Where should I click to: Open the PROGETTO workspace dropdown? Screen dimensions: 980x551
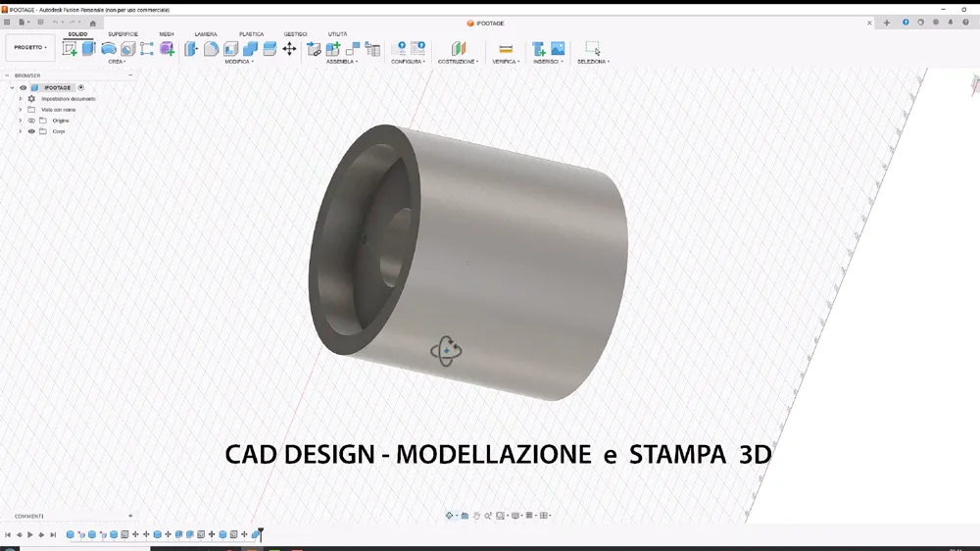tap(30, 47)
